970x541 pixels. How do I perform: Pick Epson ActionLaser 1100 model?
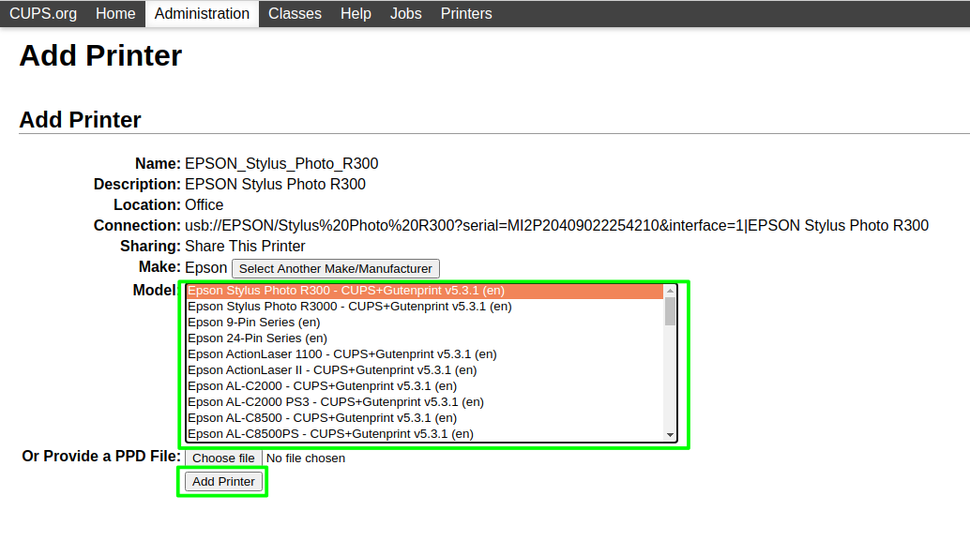[x=424, y=354]
